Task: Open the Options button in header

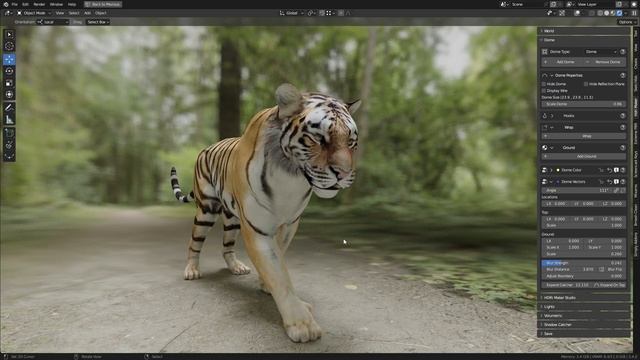Action: (x=627, y=22)
